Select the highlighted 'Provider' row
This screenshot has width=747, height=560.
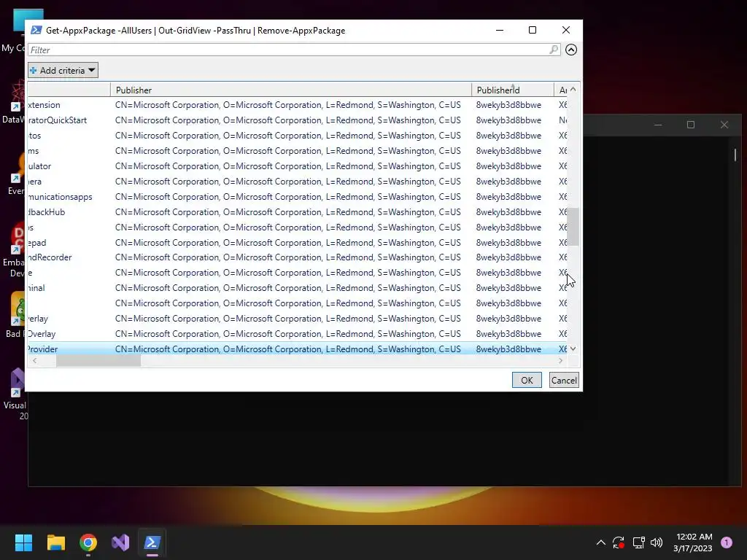point(298,349)
